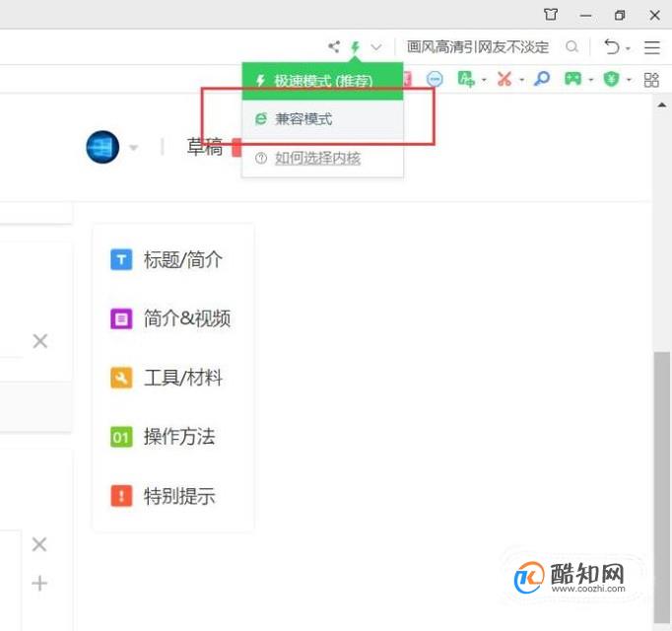The image size is (672, 631).
Task: Click the search box with 画风高清引网友不淡定
Action: pos(478,46)
